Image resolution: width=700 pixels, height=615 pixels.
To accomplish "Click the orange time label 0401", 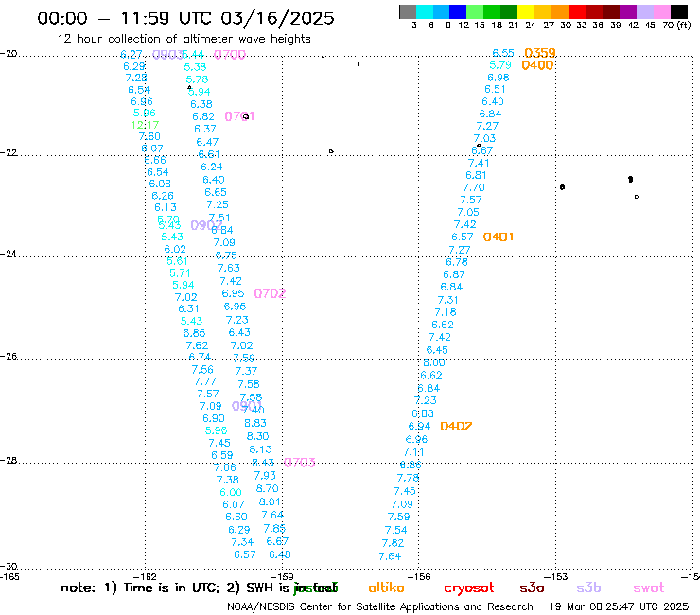I will 499,237.
